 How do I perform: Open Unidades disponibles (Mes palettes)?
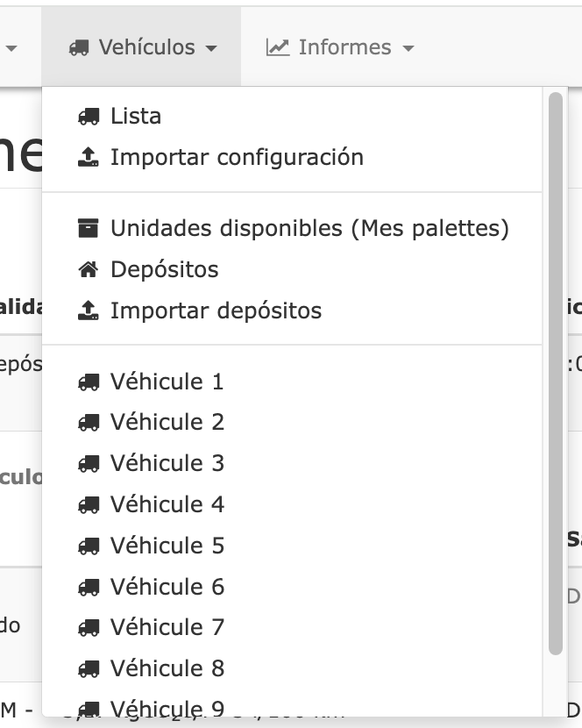[309, 229]
